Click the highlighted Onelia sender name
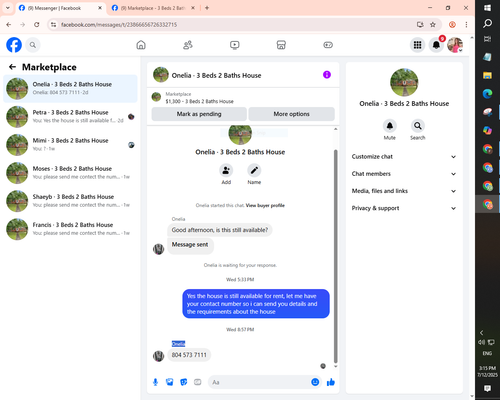This screenshot has width=500, height=400. (178, 344)
